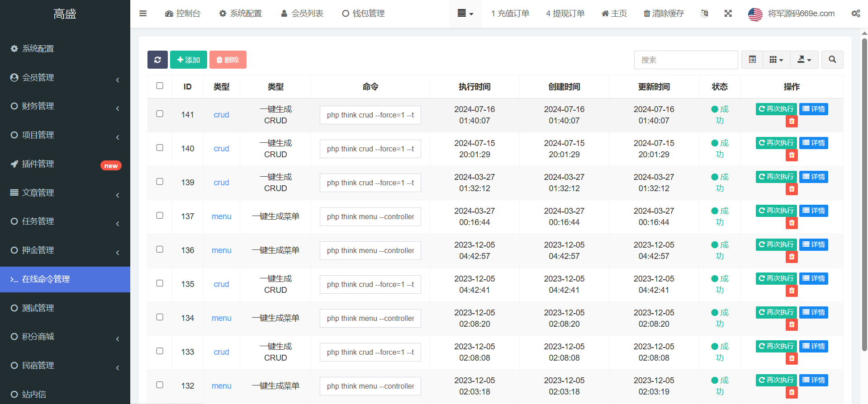Open the 财务管理 sidebar section
Viewport: 868px width, 404px height.
click(x=65, y=106)
